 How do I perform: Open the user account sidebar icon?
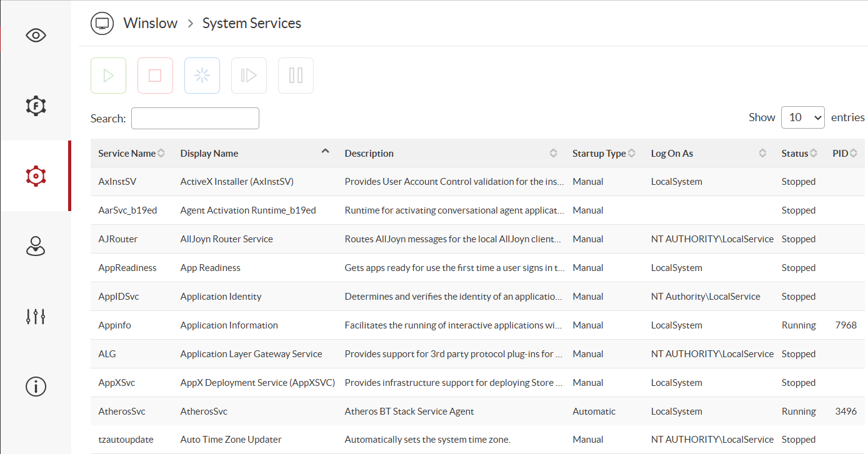36,246
